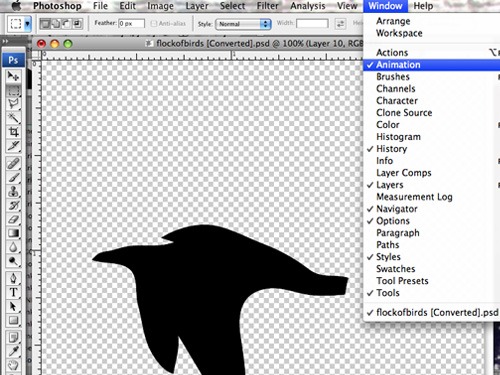
Task: Choose Clone Source from the Window menu
Action: point(432,113)
